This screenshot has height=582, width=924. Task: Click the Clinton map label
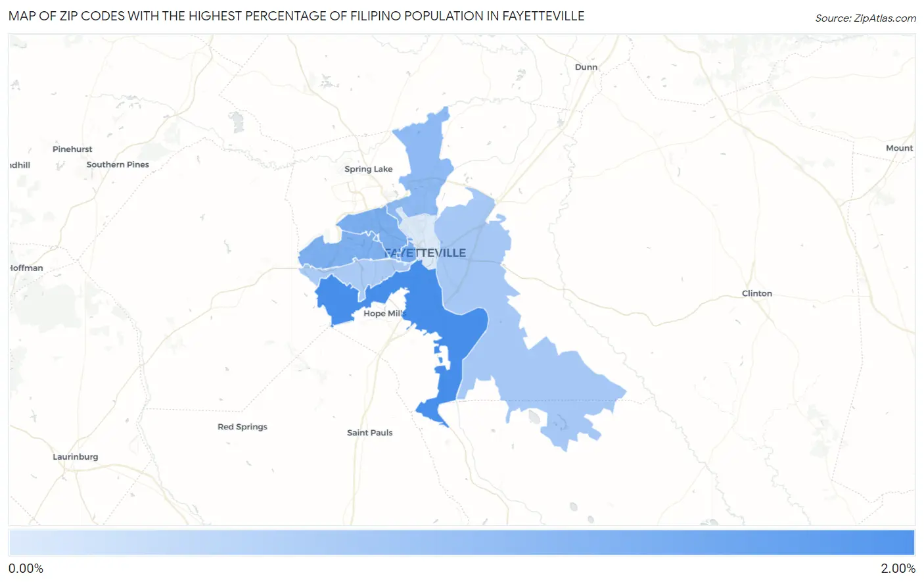tap(757, 293)
